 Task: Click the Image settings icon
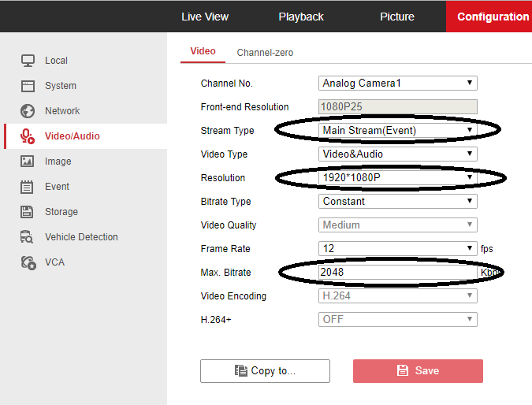[28, 162]
